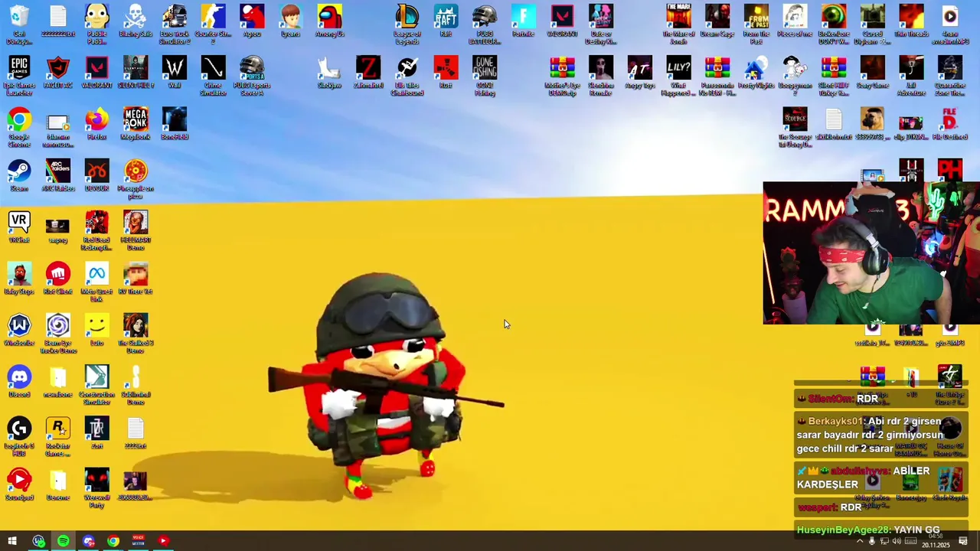This screenshot has width=980, height=551.
Task: Open the Werewolf Party shortcut
Action: point(96,488)
